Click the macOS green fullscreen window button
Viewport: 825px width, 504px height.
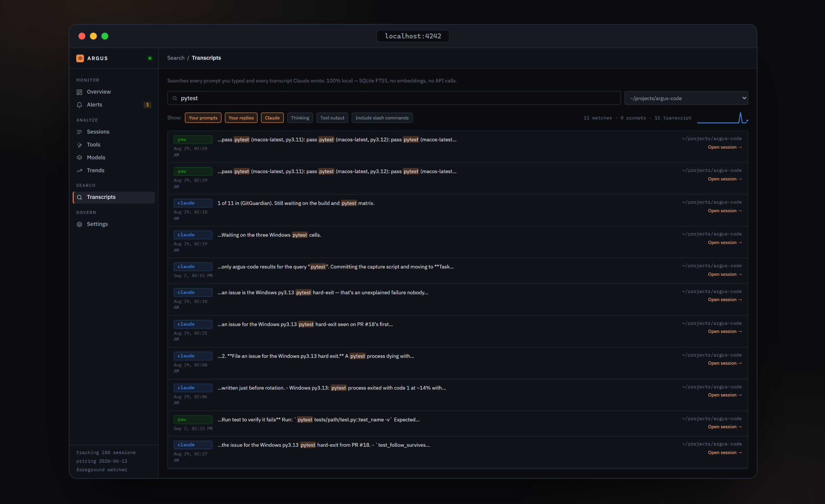(x=105, y=36)
